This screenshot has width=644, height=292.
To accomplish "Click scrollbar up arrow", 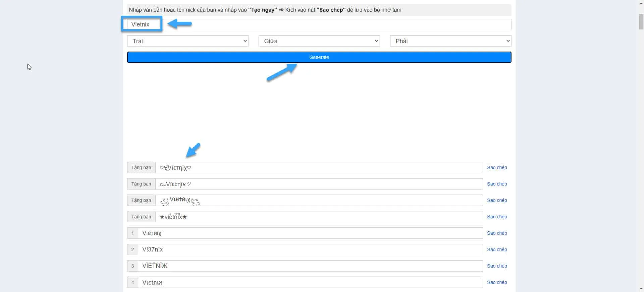I will pos(641,3).
